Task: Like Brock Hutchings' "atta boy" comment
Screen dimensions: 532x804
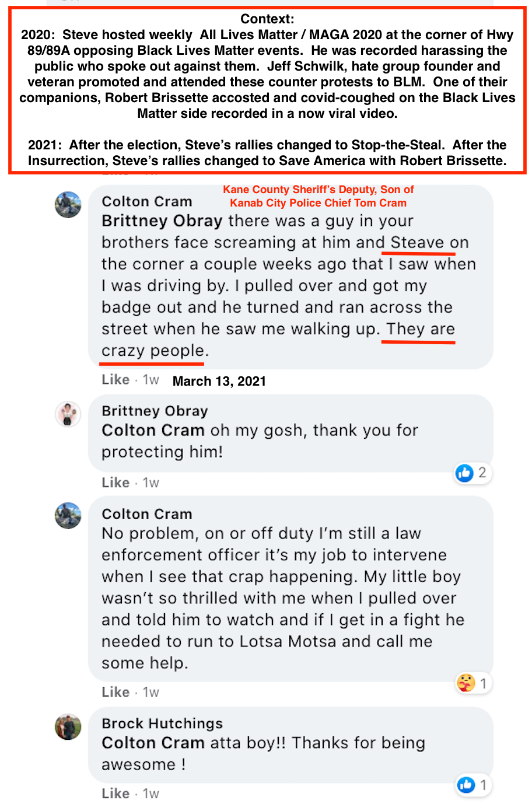Action: pos(116,793)
